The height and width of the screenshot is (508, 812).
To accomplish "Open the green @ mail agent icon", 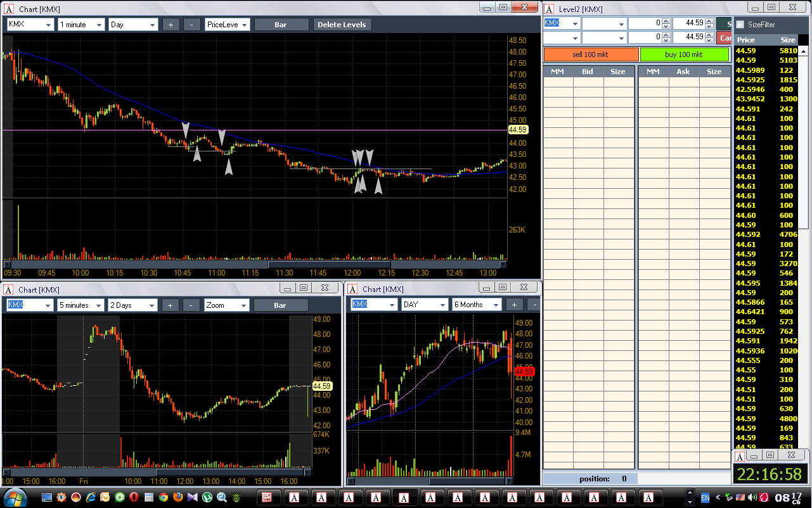I will [x=119, y=498].
